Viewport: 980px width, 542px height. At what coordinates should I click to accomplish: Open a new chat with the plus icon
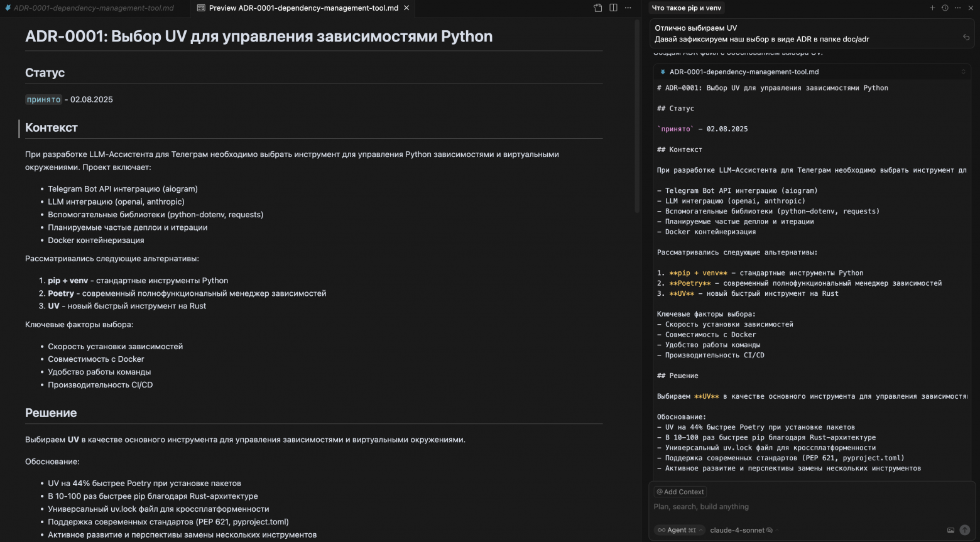point(932,8)
